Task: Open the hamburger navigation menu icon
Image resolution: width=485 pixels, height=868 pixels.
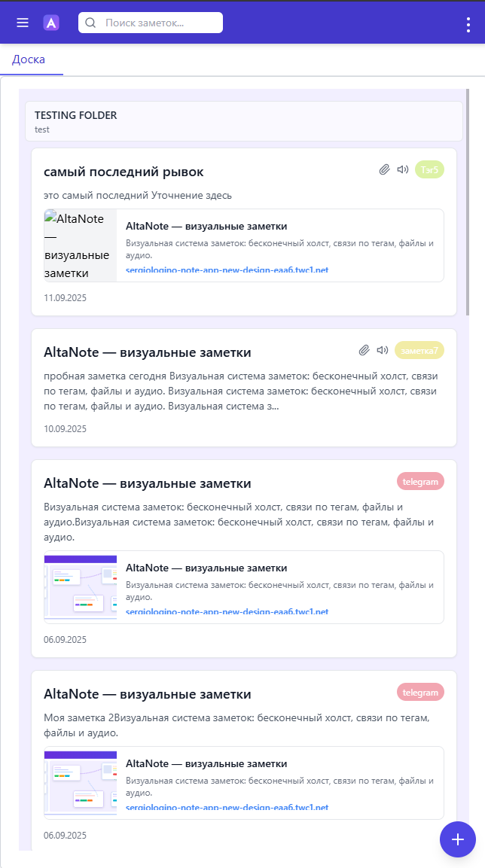Action: coord(22,22)
